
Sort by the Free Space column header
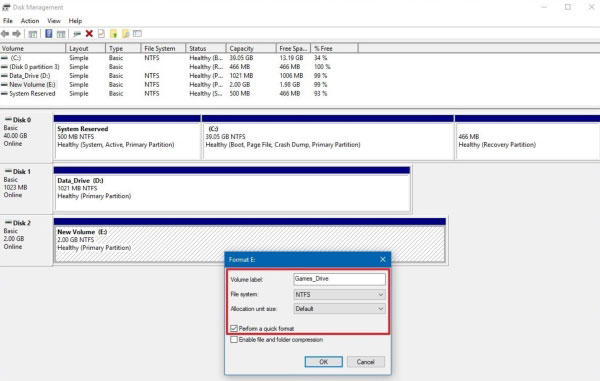[293, 49]
